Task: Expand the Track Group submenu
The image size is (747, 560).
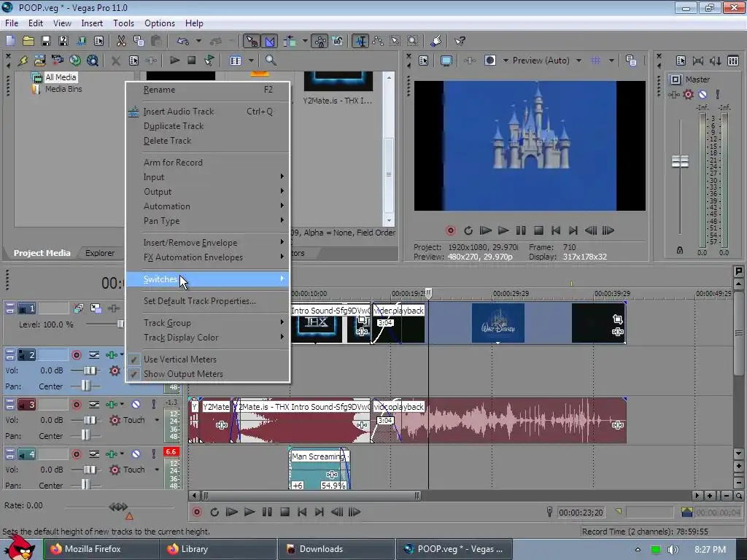Action: [x=208, y=323]
